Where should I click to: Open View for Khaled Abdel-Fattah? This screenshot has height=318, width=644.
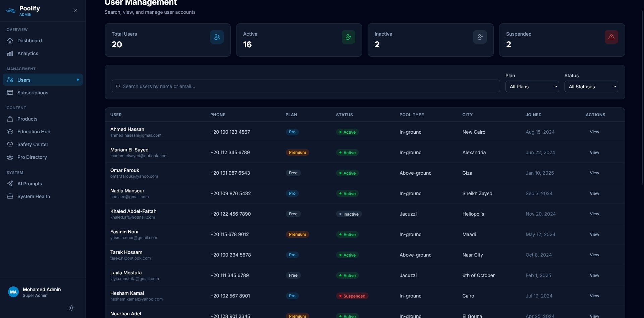(594, 214)
